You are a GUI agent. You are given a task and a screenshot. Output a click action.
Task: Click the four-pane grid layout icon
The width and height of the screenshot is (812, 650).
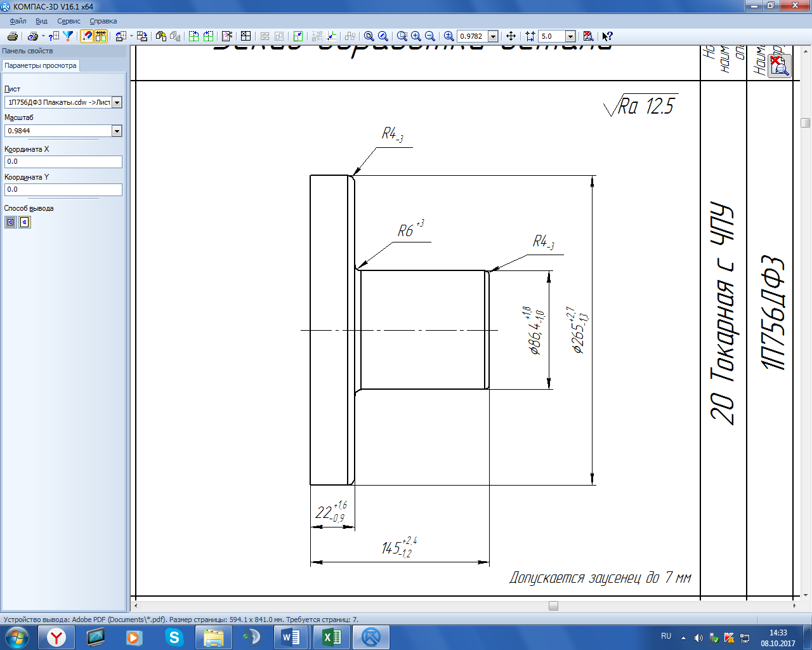[x=246, y=36]
